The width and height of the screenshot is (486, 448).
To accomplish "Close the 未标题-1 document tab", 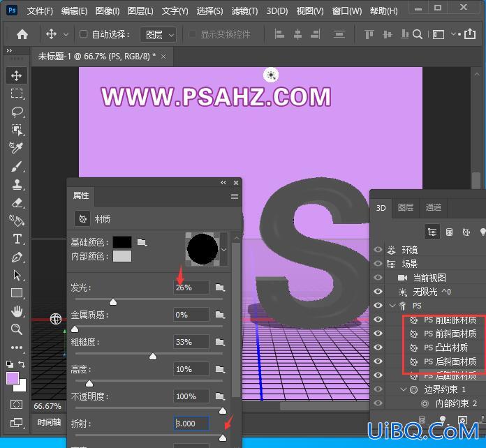I will click(x=163, y=57).
